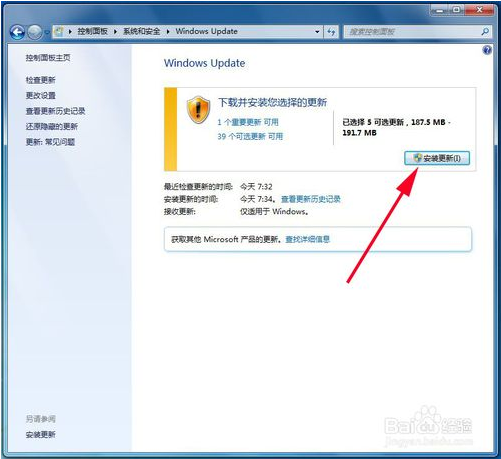The height and width of the screenshot is (459, 501).
Task: Click the Back navigation arrow button
Action: click(17, 32)
